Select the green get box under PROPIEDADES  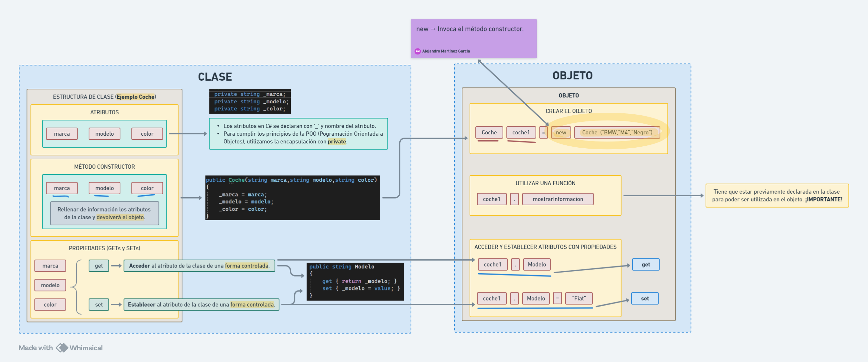[99, 266]
